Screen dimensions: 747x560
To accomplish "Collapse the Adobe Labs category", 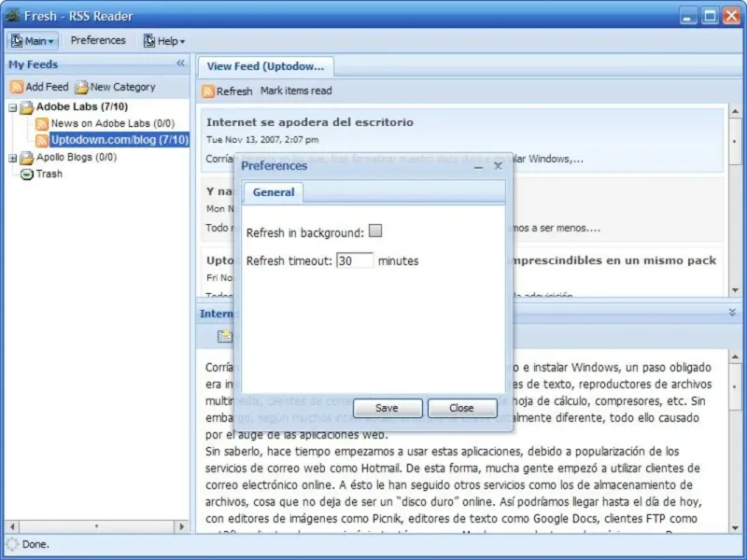I will point(13,107).
